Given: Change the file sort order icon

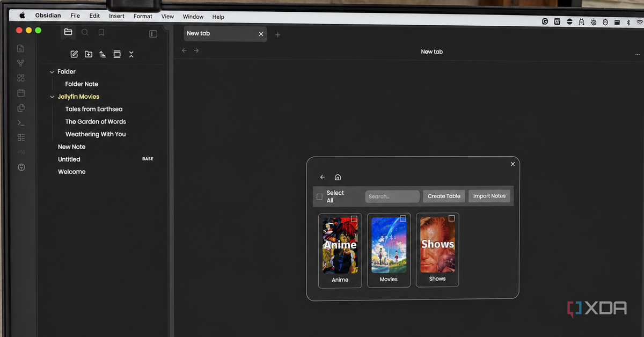Looking at the screenshot, I should click(103, 54).
